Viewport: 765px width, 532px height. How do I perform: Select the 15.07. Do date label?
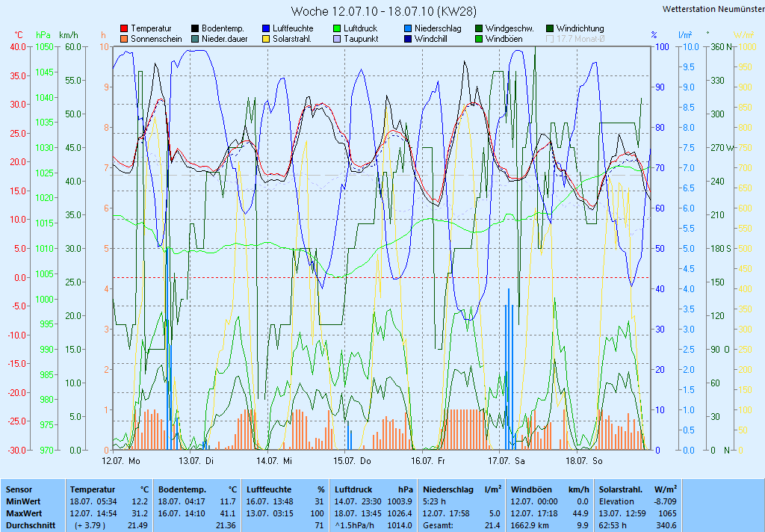pos(352,461)
